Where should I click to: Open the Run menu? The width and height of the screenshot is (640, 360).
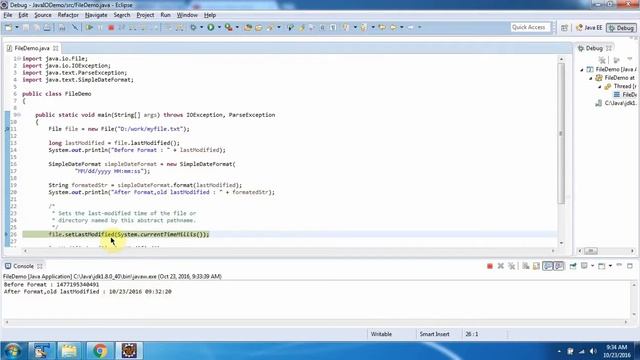coord(165,15)
